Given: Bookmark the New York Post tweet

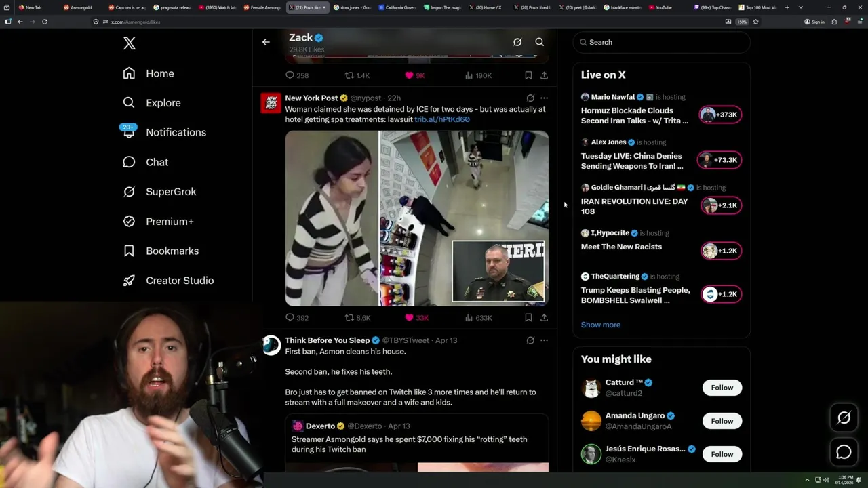Looking at the screenshot, I should coord(528,317).
